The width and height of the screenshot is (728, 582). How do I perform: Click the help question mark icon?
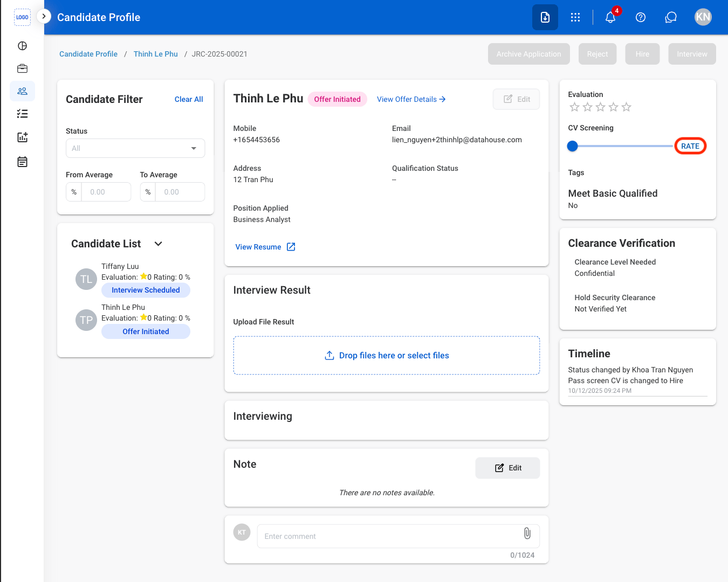tap(641, 17)
